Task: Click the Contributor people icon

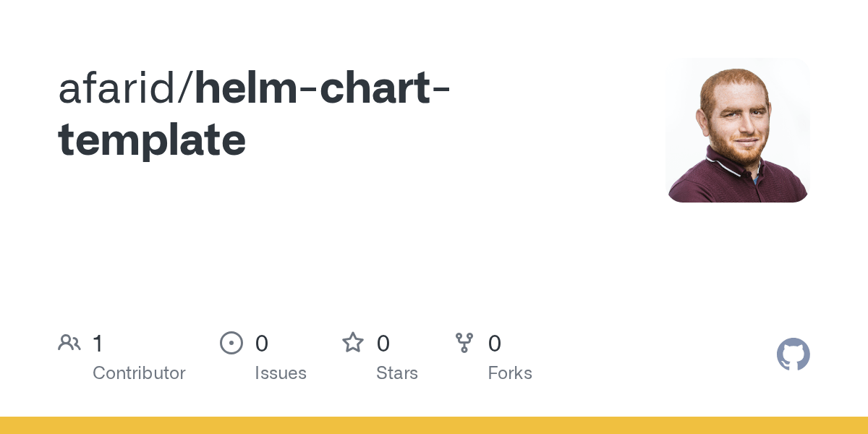Action: pyautogui.click(x=69, y=343)
